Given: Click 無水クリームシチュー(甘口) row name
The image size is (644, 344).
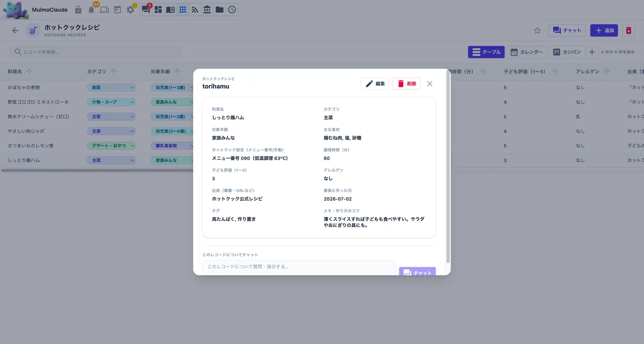Looking at the screenshot, I should pyautogui.click(x=38, y=117).
